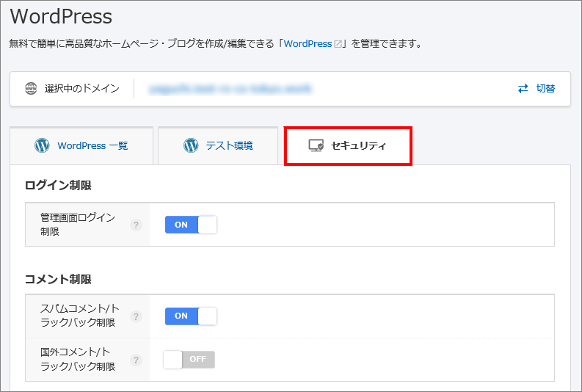The width and height of the screenshot is (582, 392).
Task: Click the globe www icon beside 選択中のドメイン
Action: [31, 88]
